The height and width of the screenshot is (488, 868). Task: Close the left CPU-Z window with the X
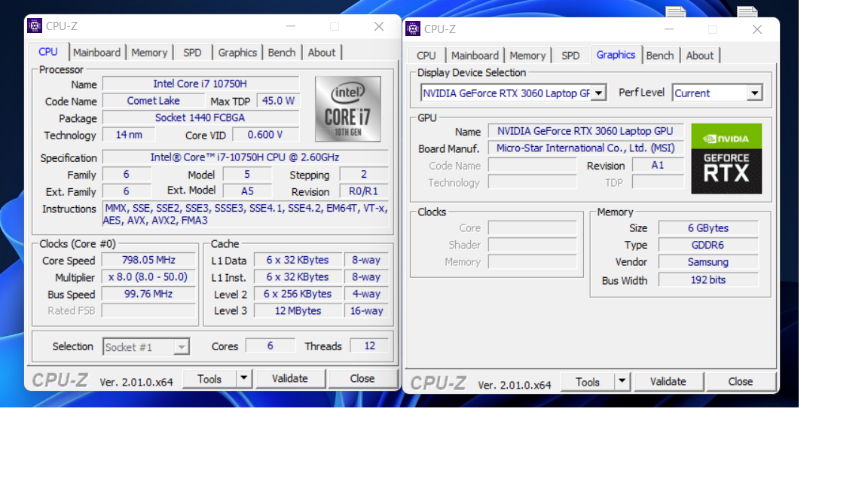(x=379, y=26)
